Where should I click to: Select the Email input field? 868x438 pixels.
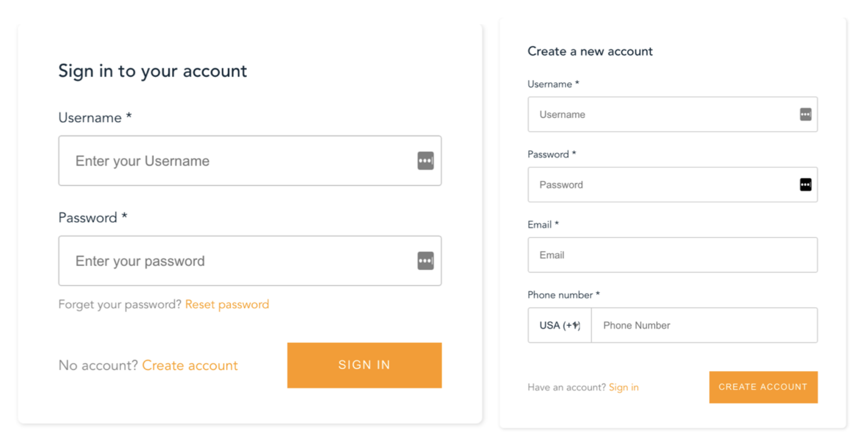click(x=672, y=255)
